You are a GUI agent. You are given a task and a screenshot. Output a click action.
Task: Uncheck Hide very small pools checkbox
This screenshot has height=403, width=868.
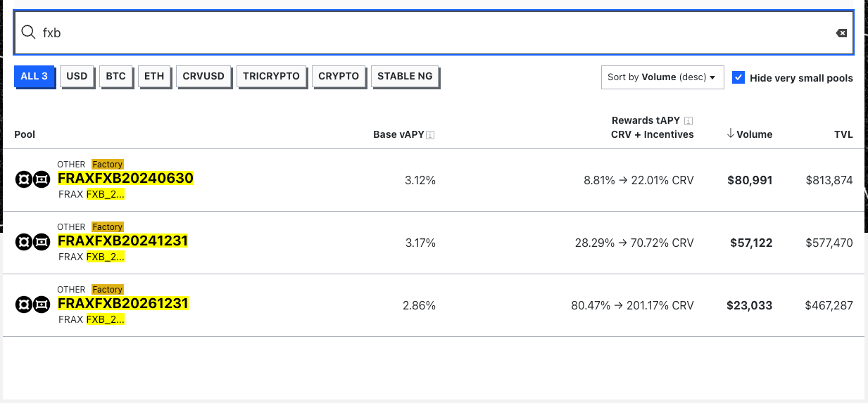coord(738,77)
